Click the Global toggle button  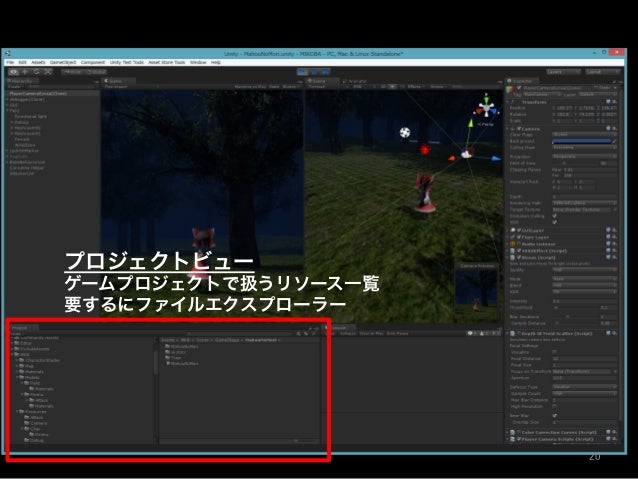click(x=96, y=72)
